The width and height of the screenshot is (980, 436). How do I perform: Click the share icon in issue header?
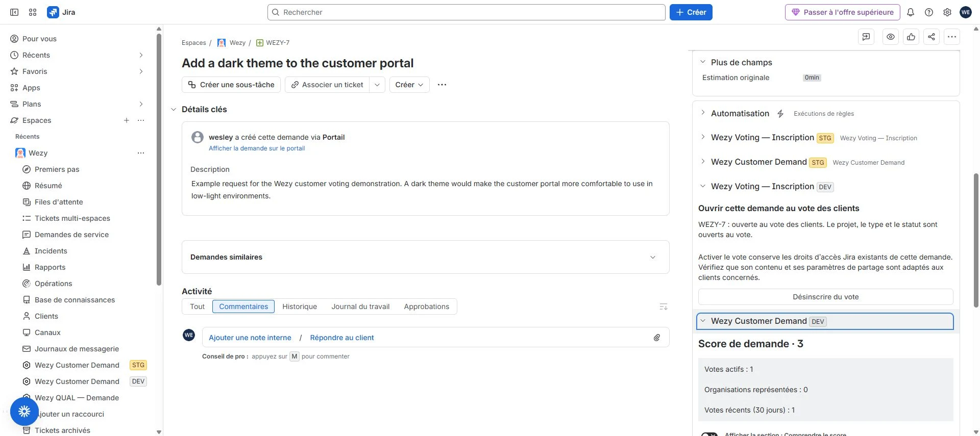tap(932, 37)
